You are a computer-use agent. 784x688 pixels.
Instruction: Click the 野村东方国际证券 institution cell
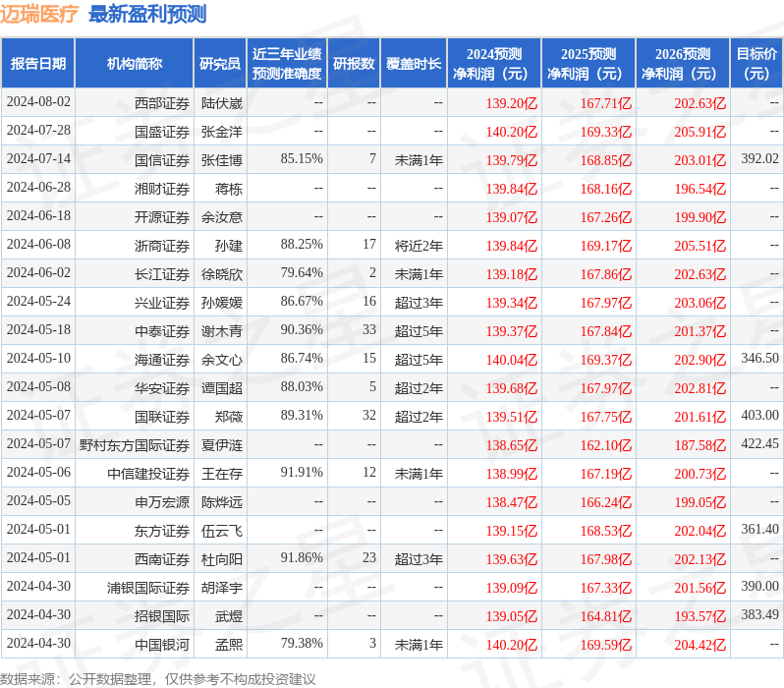[135, 445]
